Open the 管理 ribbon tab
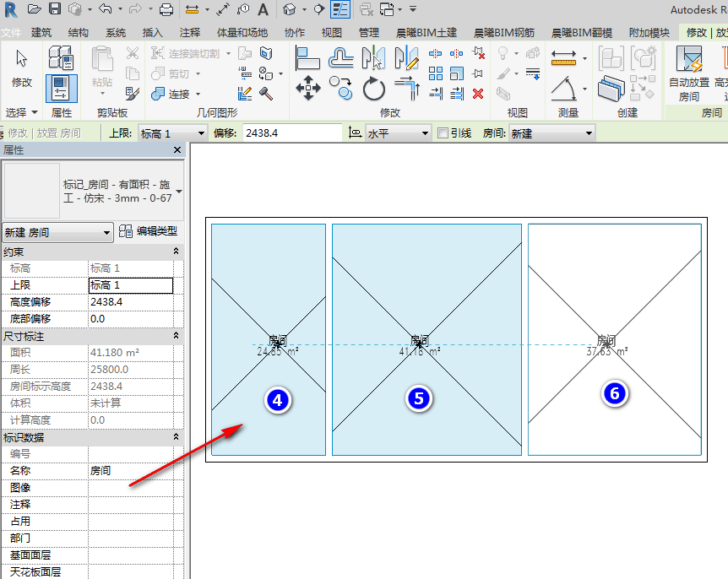 [x=368, y=32]
